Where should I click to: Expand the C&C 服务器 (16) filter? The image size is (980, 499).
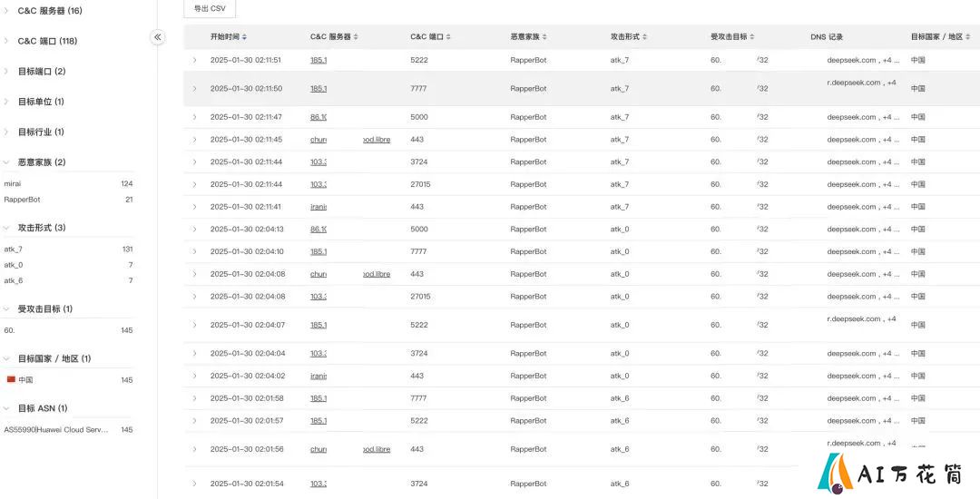tap(6, 11)
